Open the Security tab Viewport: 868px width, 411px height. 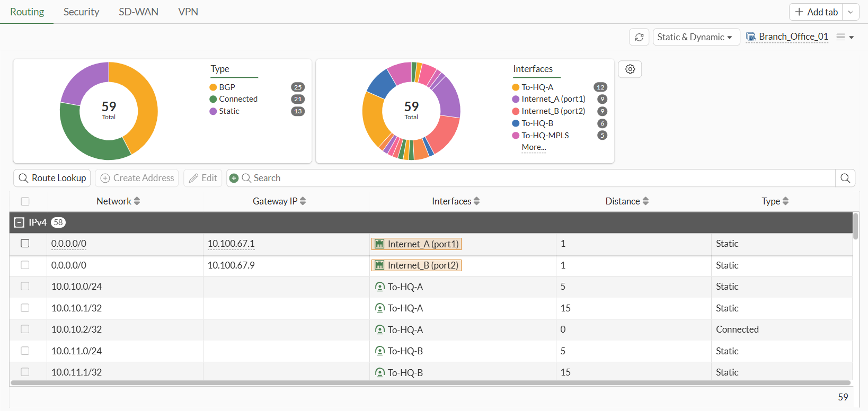[81, 12]
